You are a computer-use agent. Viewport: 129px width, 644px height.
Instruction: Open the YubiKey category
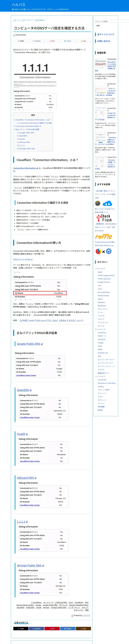[x=101, y=387]
